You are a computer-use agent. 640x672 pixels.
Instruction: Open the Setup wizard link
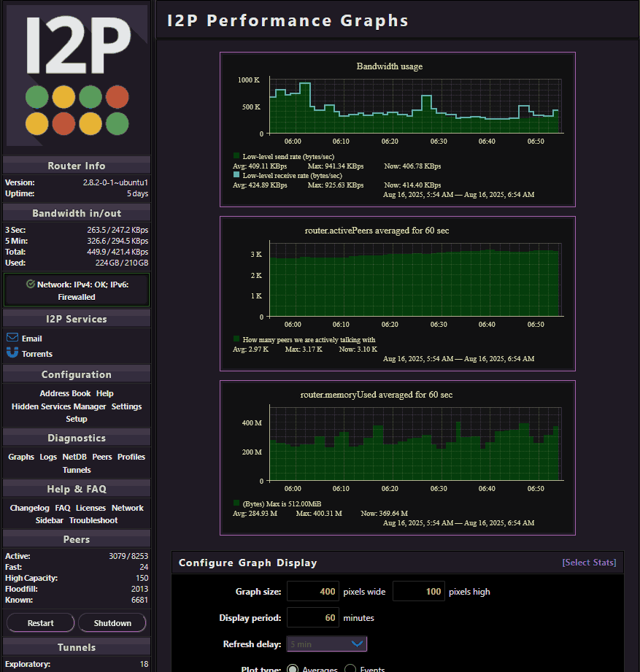point(77,419)
